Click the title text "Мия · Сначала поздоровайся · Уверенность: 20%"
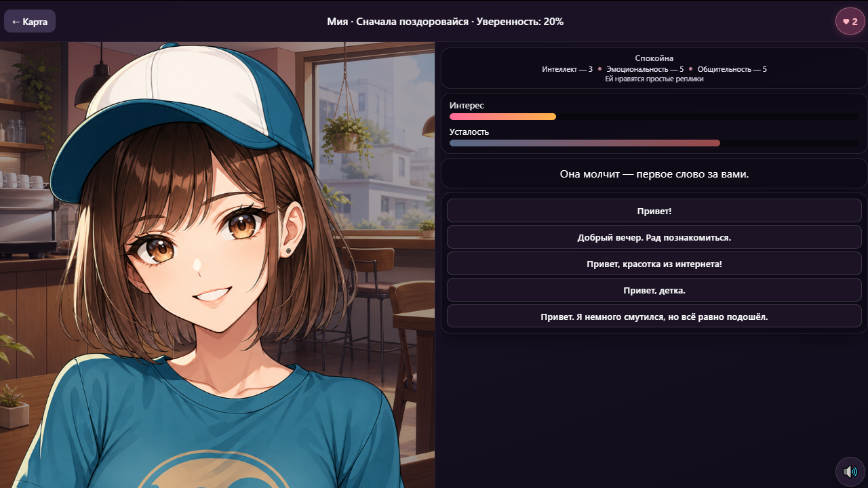 point(446,22)
